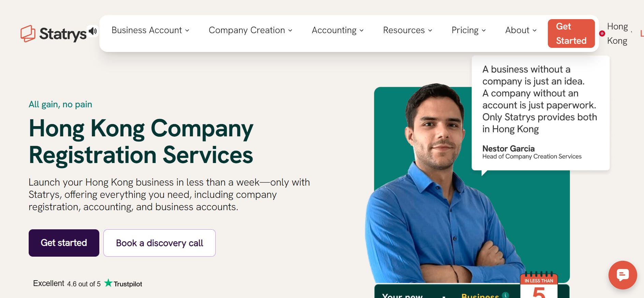Click the Hong Kong flag icon

point(602,33)
